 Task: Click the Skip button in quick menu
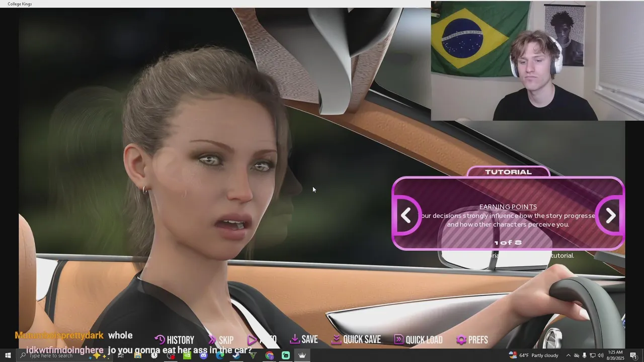[221, 340]
